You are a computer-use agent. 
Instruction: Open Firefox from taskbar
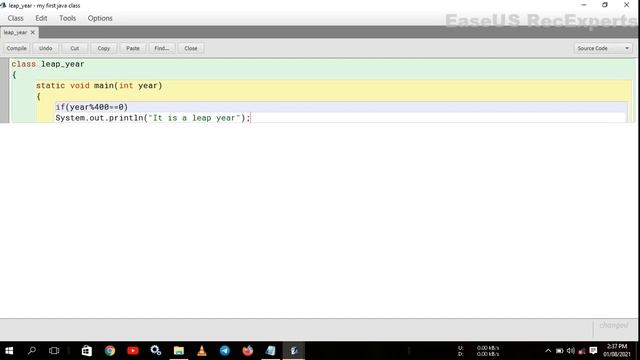coord(248,351)
